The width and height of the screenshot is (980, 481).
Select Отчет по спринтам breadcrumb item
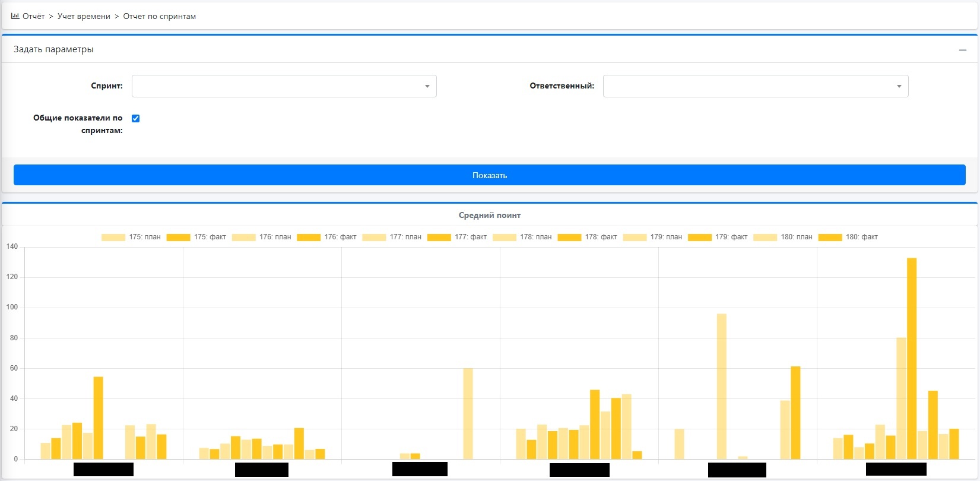(x=159, y=17)
